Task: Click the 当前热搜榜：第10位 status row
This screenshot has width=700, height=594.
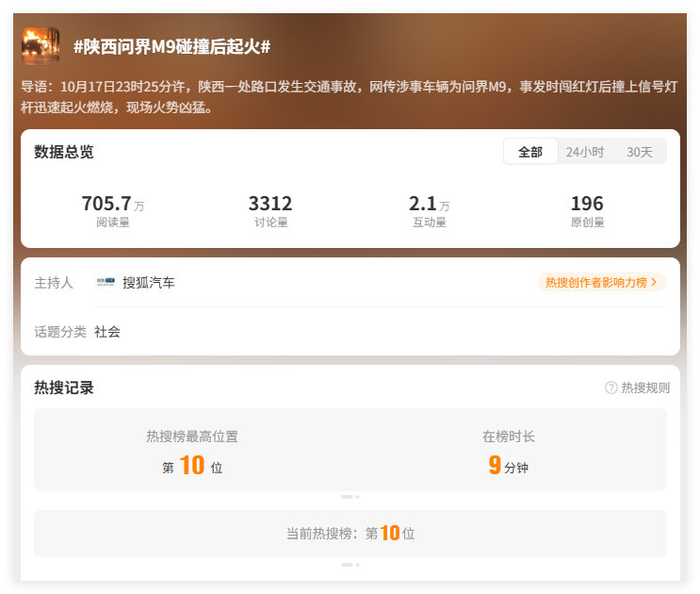Action: (350, 534)
